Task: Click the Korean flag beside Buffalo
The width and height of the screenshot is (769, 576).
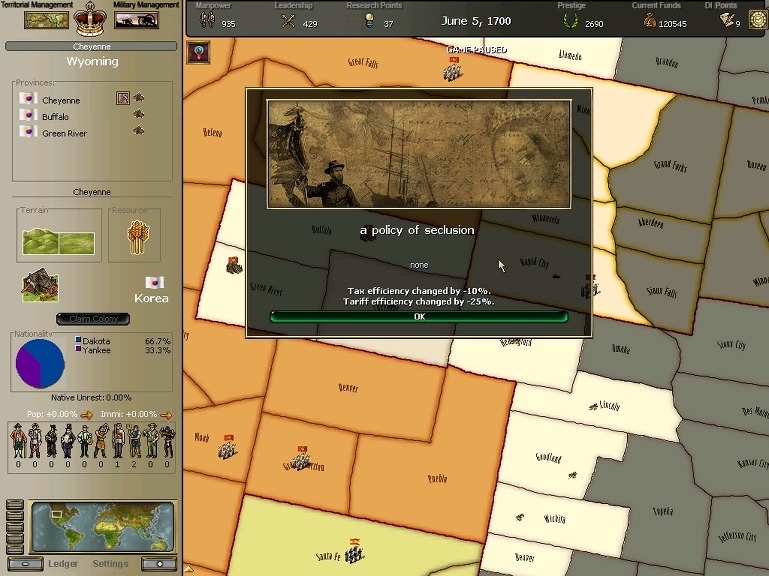Action: pyautogui.click(x=28, y=115)
